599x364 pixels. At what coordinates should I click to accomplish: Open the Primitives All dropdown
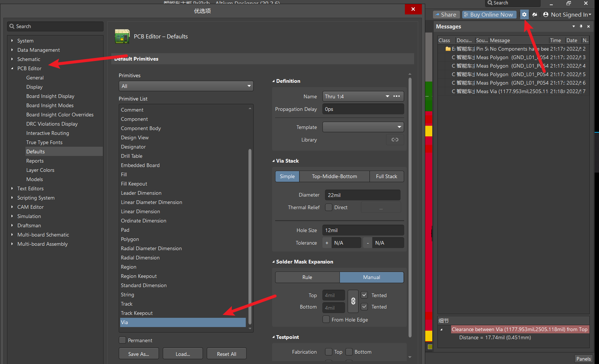click(x=186, y=86)
